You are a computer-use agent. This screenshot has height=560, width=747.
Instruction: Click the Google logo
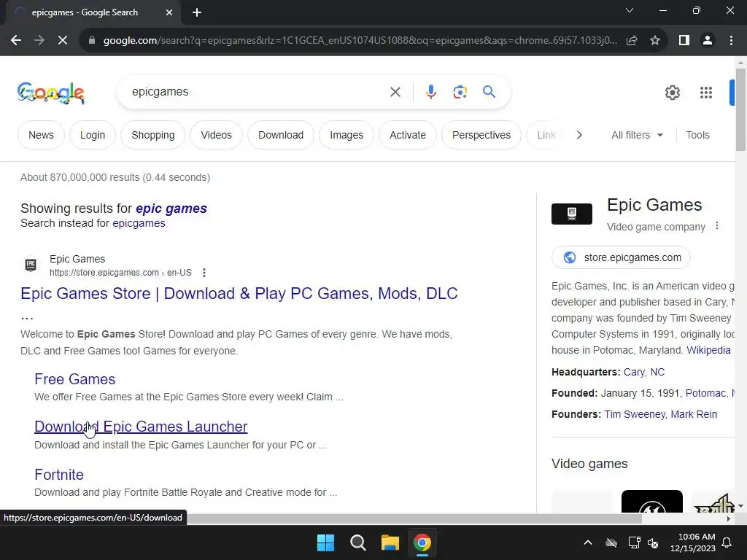tap(51, 93)
